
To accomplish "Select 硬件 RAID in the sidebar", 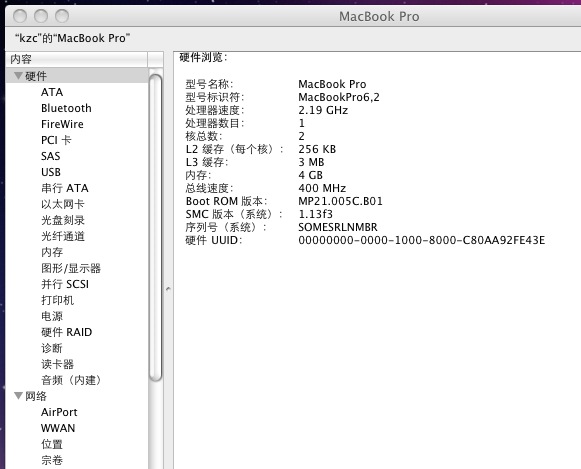I will point(66,332).
